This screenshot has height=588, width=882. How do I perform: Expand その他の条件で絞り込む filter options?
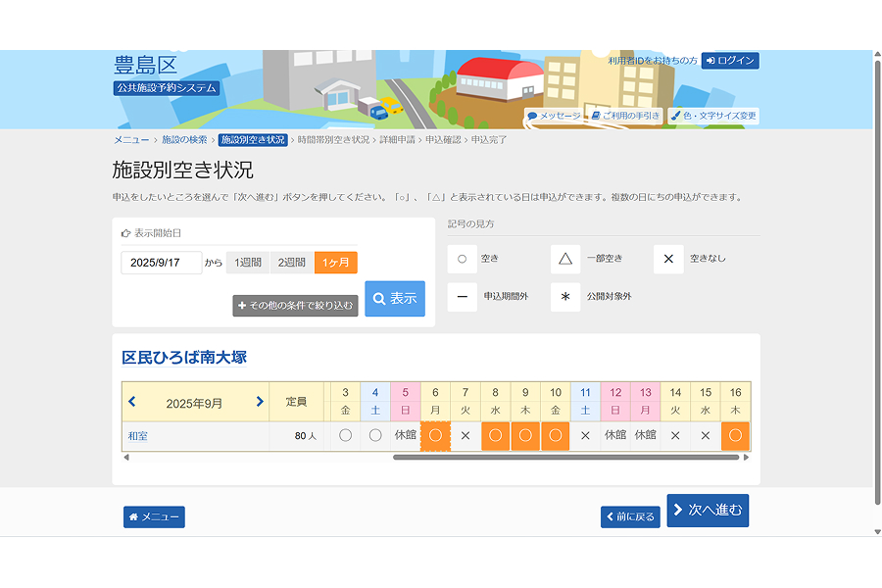[x=295, y=306]
